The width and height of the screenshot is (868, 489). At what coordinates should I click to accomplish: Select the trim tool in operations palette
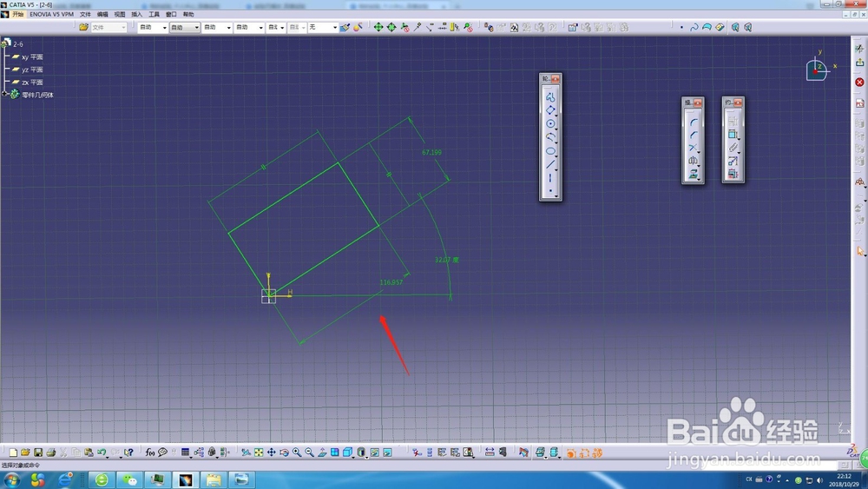click(x=693, y=148)
